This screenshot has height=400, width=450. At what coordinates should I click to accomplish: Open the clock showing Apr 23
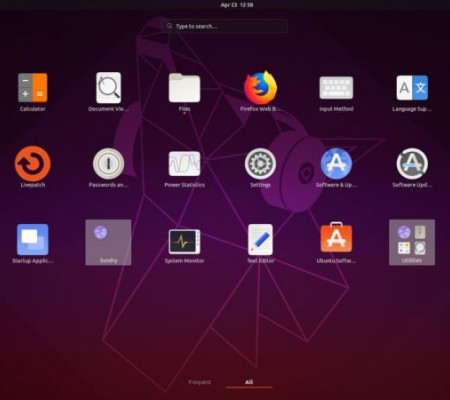tap(237, 5)
